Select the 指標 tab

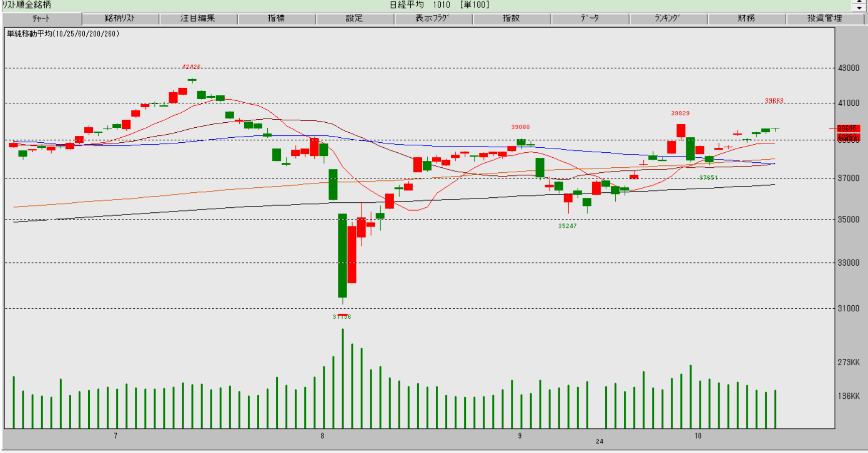coord(276,19)
